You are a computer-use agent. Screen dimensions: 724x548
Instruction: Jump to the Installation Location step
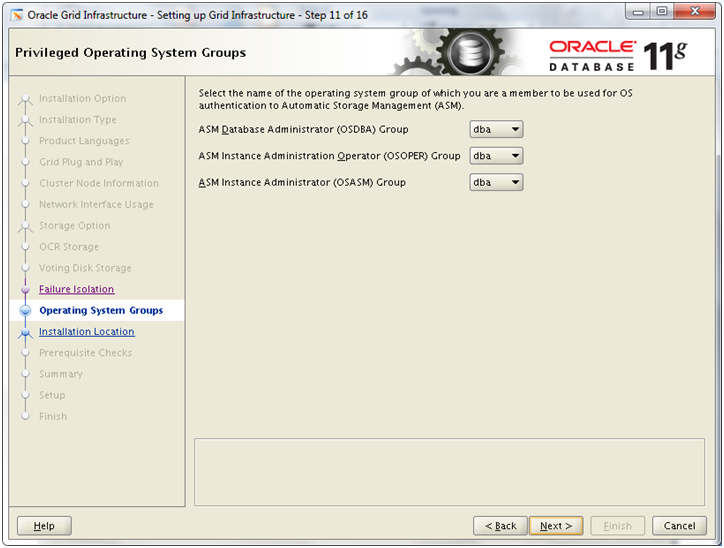pos(87,331)
